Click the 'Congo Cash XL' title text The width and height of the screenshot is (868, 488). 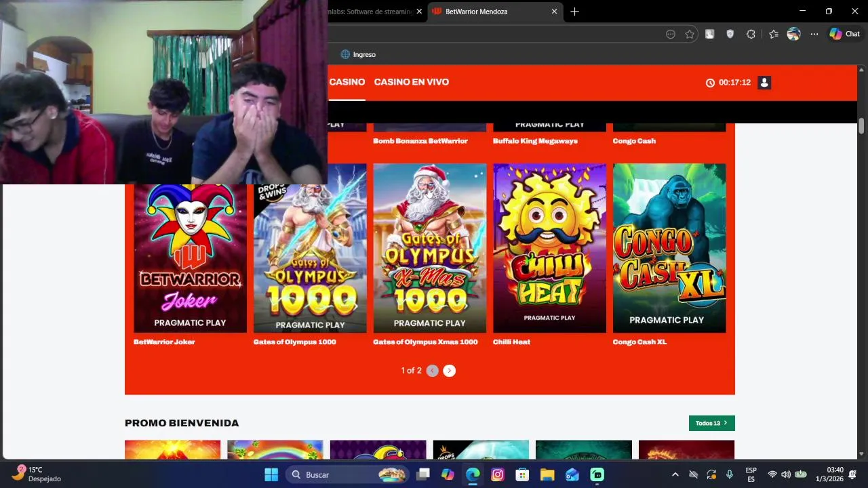pos(639,342)
